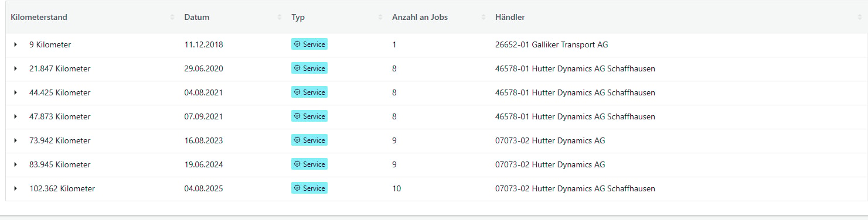Select the date 07.09.2021

(x=203, y=116)
